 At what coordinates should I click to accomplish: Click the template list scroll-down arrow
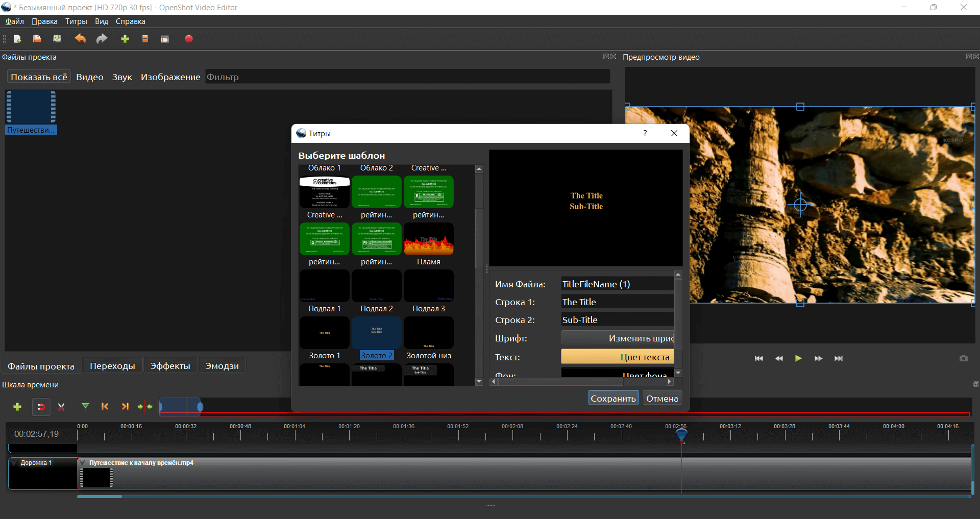[479, 381]
